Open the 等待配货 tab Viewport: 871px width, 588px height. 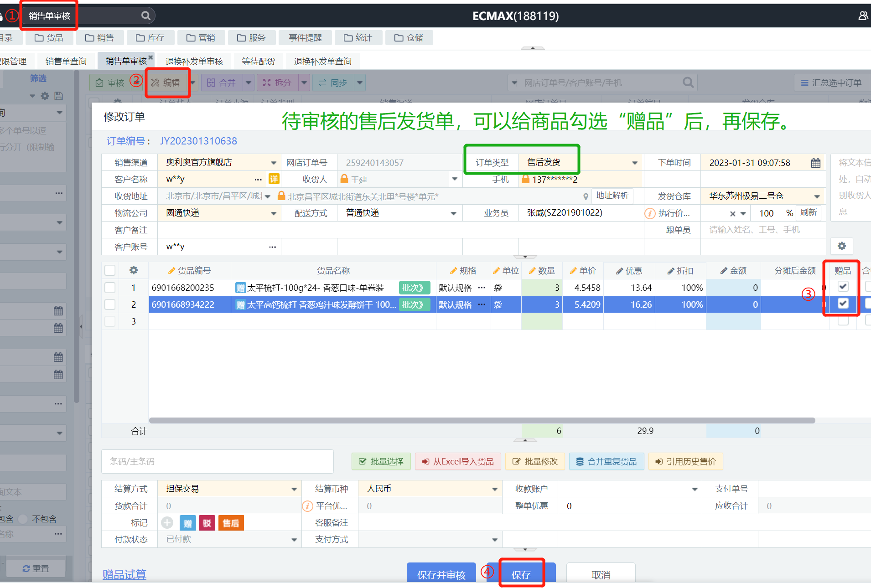click(259, 61)
